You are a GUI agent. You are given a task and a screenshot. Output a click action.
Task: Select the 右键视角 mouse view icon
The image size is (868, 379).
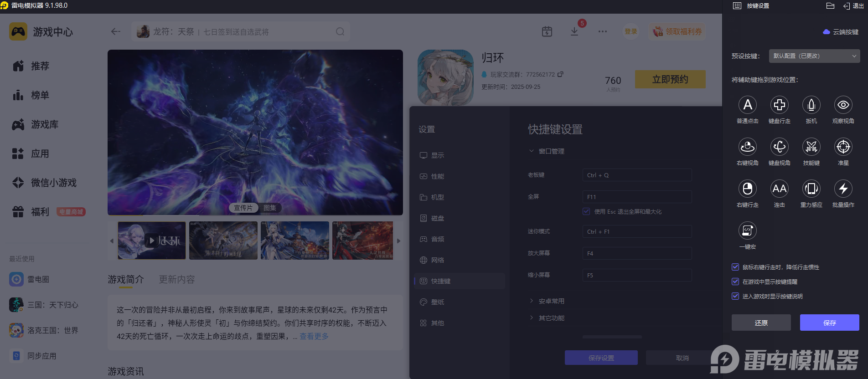pos(748,147)
